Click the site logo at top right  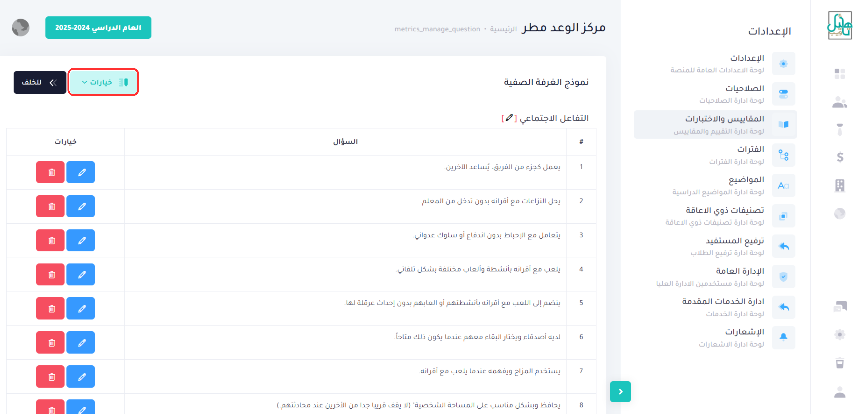pyautogui.click(x=840, y=26)
